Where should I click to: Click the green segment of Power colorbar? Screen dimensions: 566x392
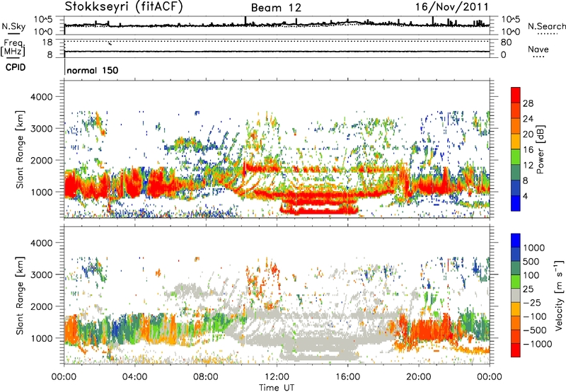point(516,157)
